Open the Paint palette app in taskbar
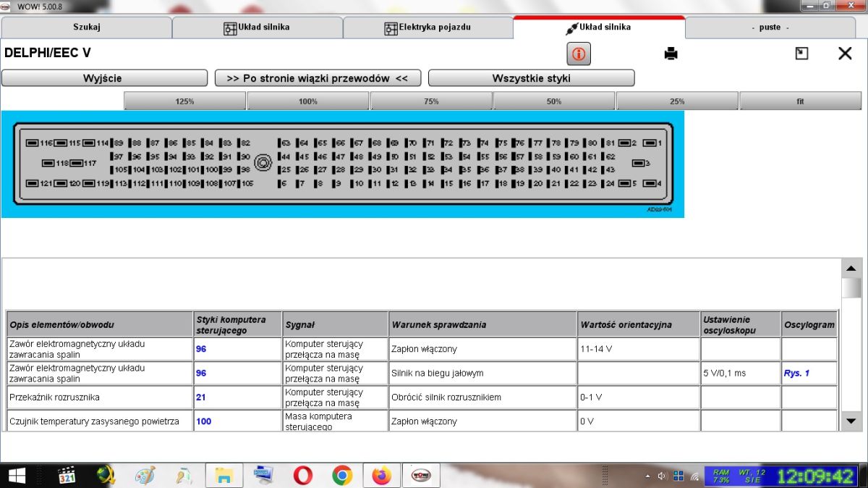The image size is (868, 488). 145,476
